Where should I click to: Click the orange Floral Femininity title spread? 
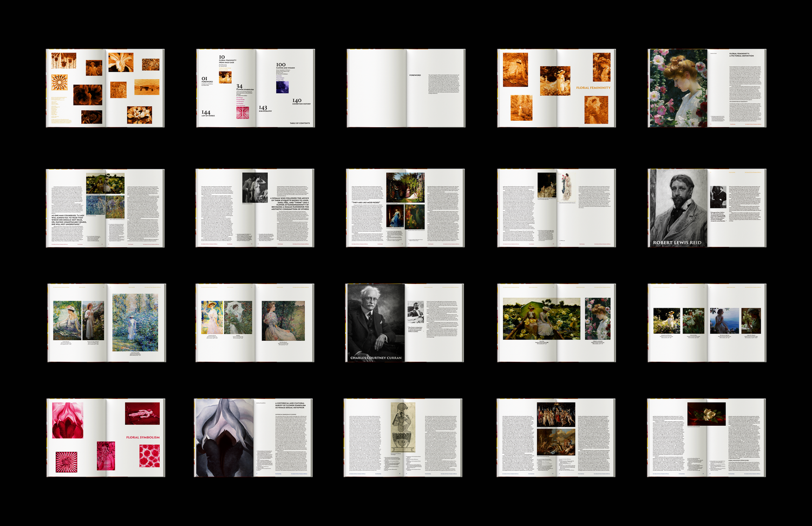pyautogui.click(x=556, y=88)
